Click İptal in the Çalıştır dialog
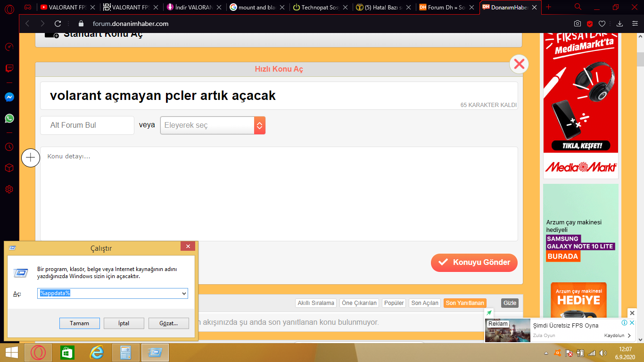 pos(124,323)
